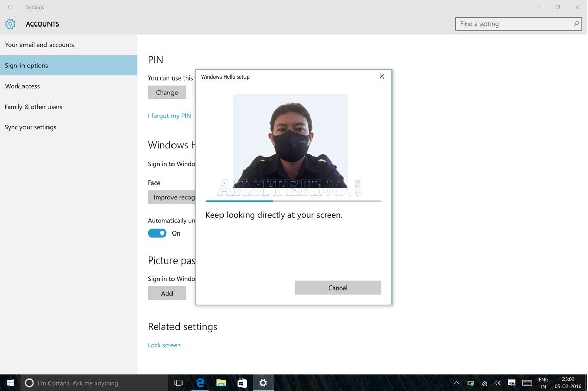588x391 pixels.
Task: Switch the ENG IN input language indicator
Action: 543,383
